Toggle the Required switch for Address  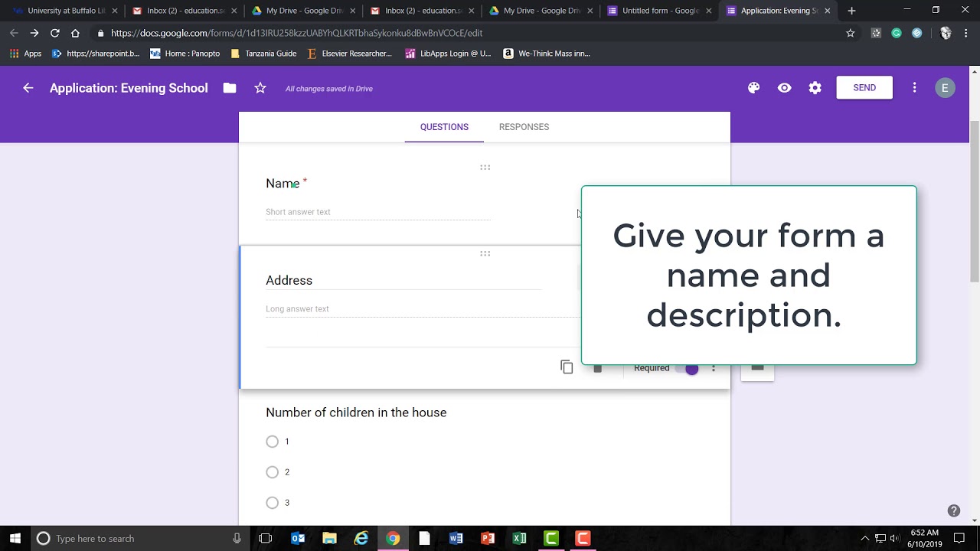coord(688,368)
